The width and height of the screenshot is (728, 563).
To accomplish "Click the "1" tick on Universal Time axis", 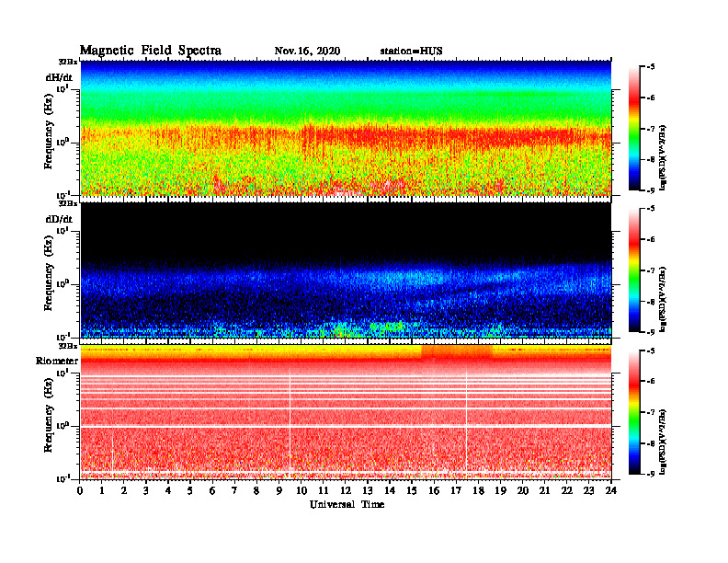I will [x=102, y=491].
